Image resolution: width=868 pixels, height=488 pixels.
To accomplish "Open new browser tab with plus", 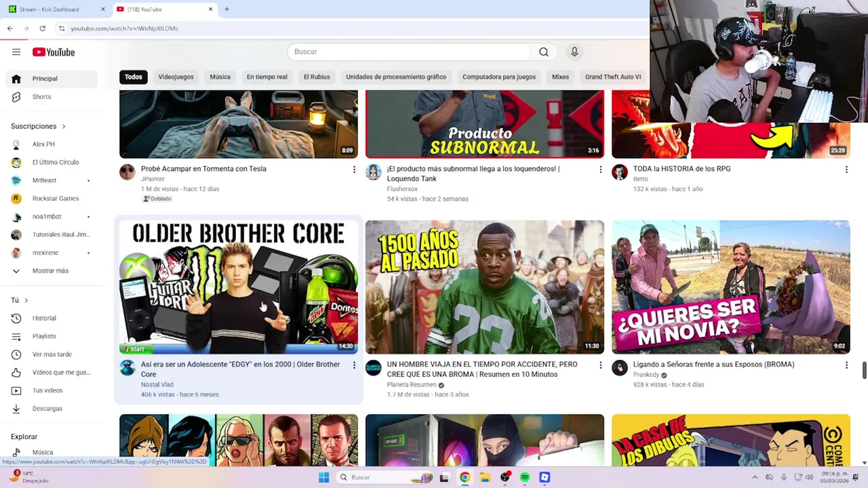I will click(226, 9).
